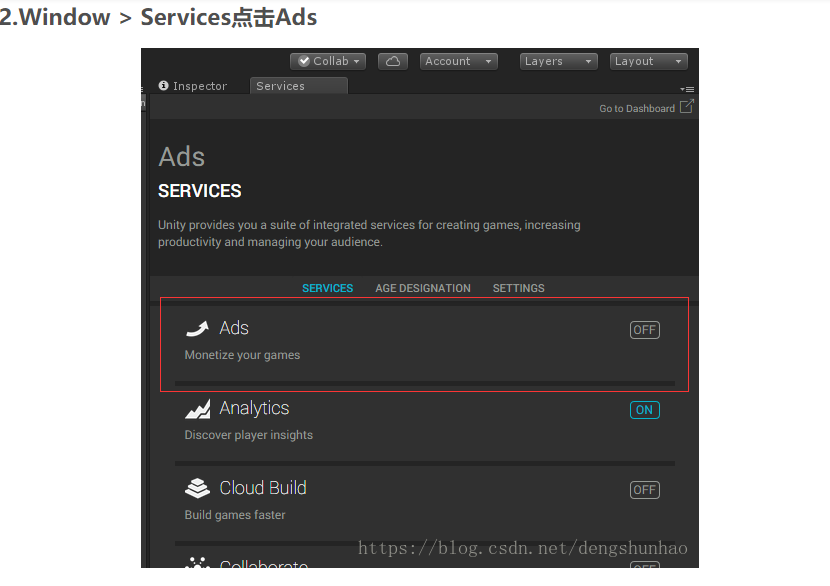Select the Services sub-tab below description
Viewport: 830px width, 586px height.
point(327,288)
